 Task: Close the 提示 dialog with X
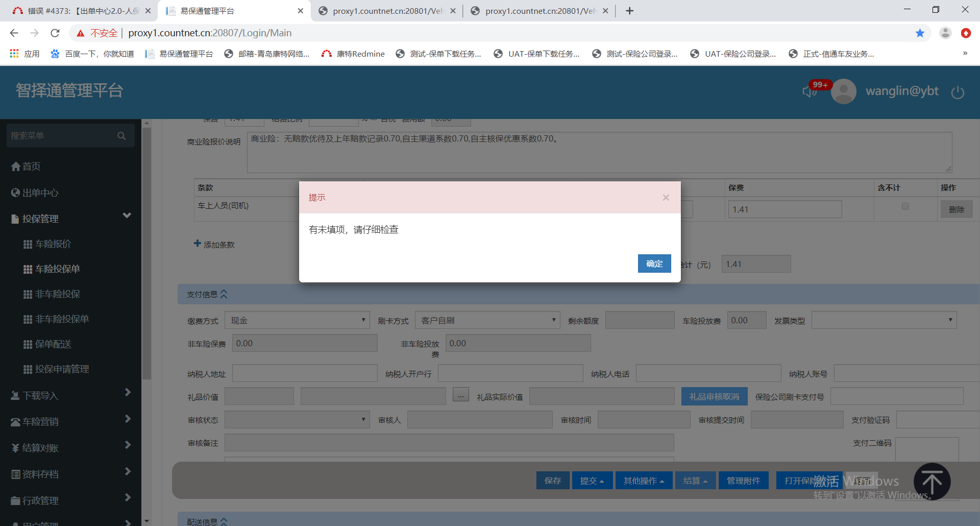[x=666, y=198]
